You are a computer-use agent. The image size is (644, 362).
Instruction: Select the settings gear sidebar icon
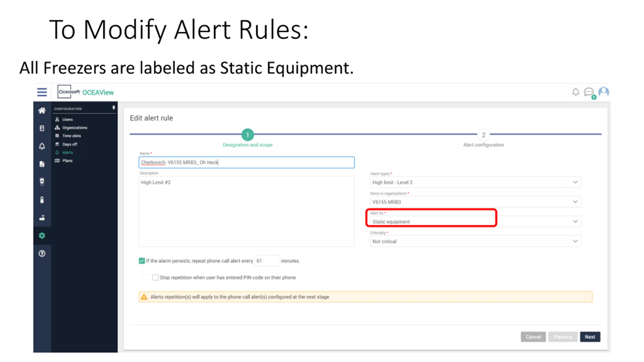(x=42, y=236)
